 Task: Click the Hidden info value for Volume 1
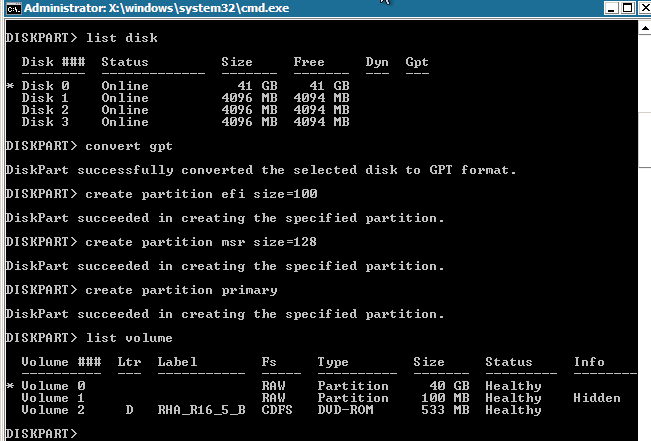click(597, 398)
